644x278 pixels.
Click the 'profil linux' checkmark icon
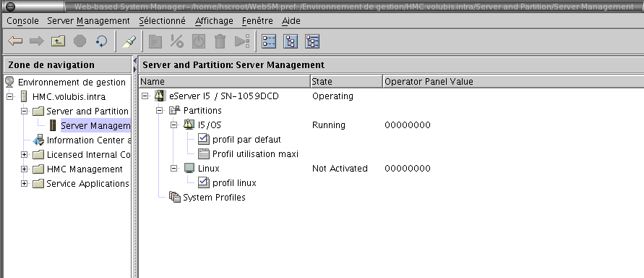point(204,182)
